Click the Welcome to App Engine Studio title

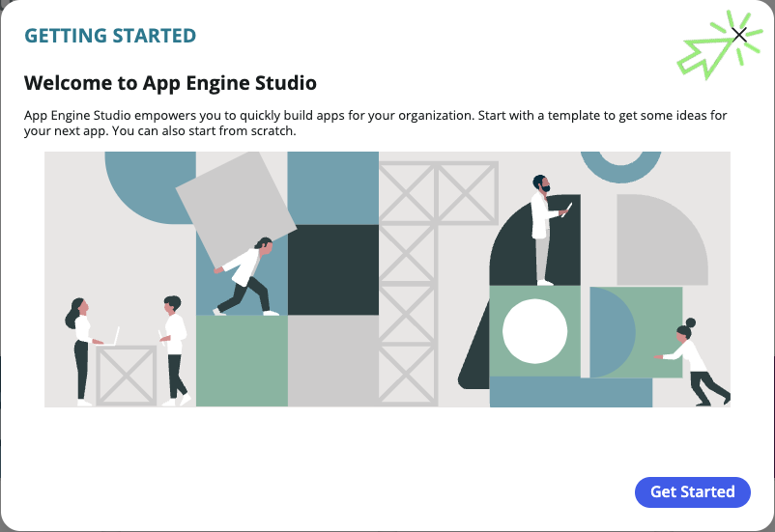170,83
